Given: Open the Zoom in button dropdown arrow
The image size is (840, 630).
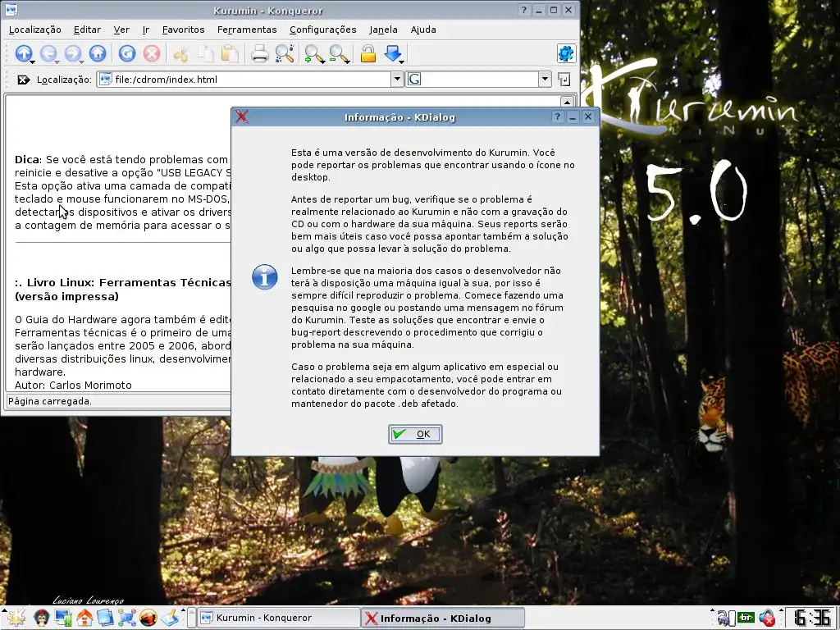Looking at the screenshot, I should pos(323,62).
